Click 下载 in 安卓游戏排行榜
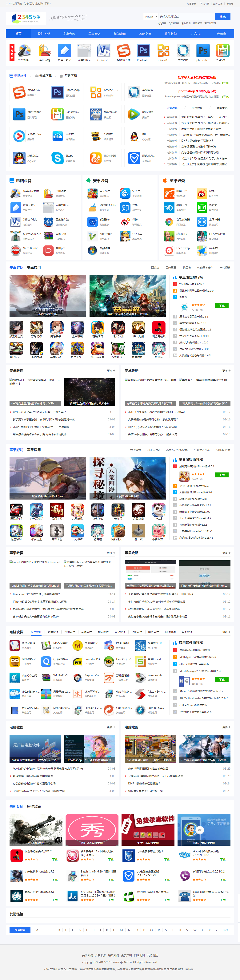This screenshot has width=240, height=980. (222, 306)
